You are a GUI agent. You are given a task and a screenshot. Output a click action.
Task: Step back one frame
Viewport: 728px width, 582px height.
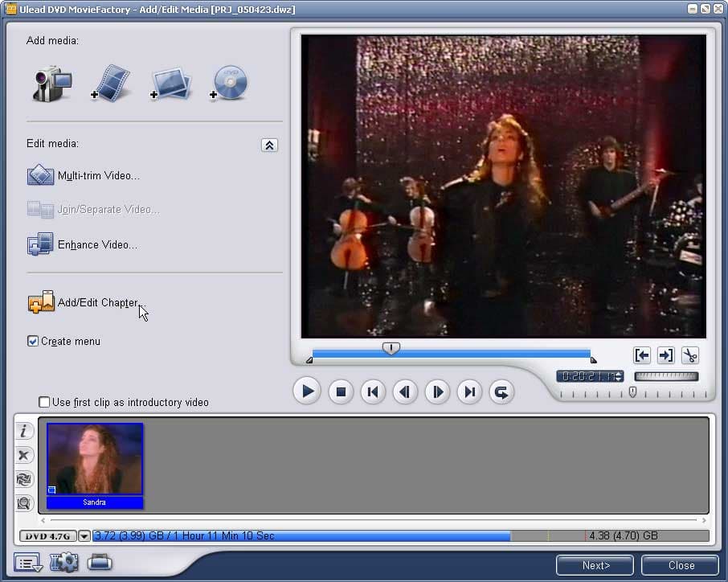(x=405, y=392)
